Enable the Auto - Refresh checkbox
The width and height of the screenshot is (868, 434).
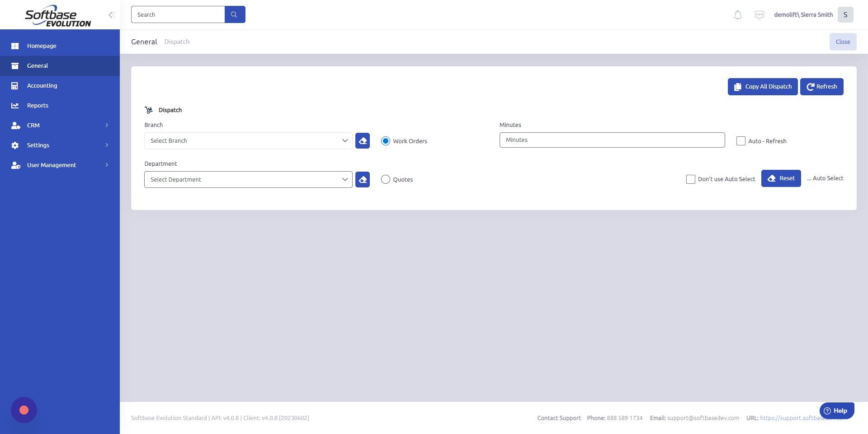741,141
